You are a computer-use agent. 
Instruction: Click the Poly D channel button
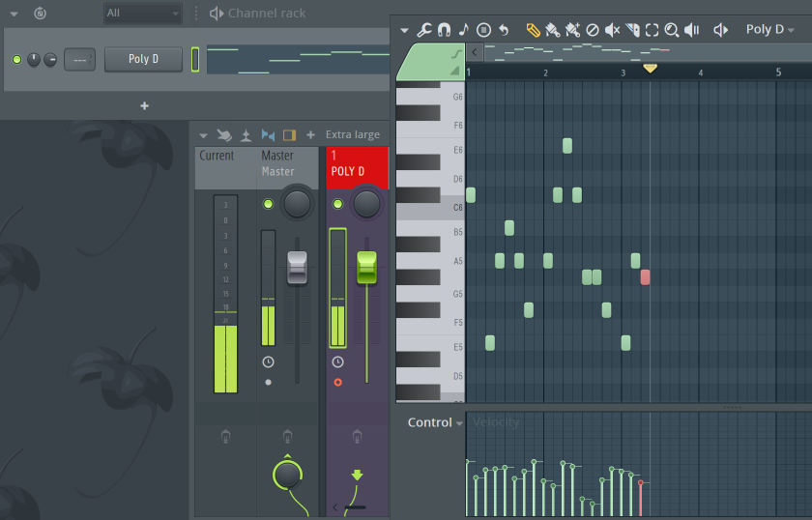point(143,59)
